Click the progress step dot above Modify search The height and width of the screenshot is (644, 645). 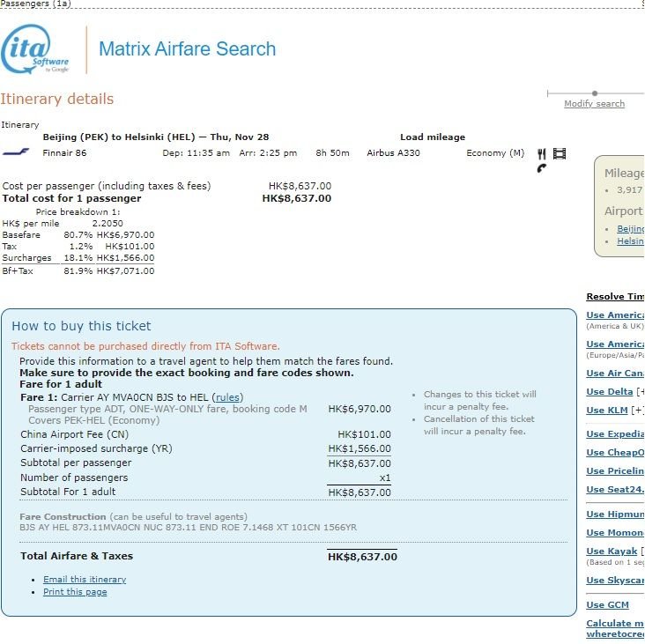[x=595, y=93]
